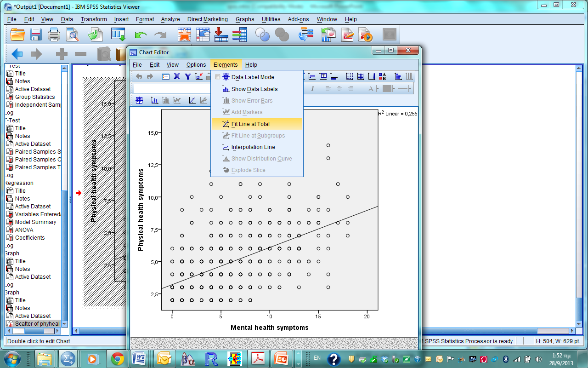The height and width of the screenshot is (368, 588).
Task: Click the Physical health symptoms axis title in Chart Editor
Action: (141, 210)
